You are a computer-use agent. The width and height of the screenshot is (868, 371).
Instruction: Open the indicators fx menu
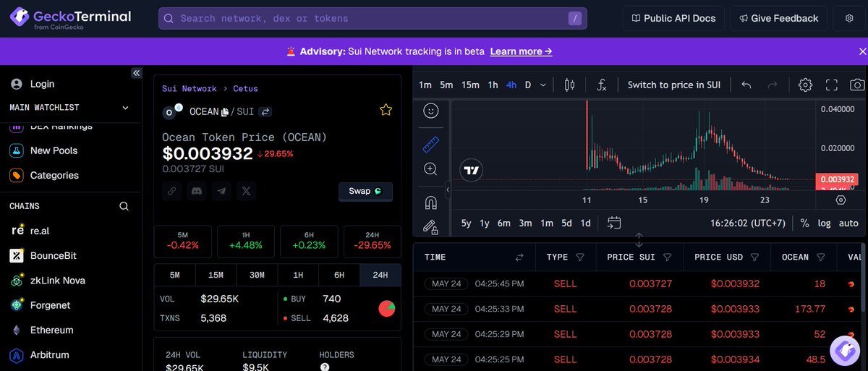601,85
